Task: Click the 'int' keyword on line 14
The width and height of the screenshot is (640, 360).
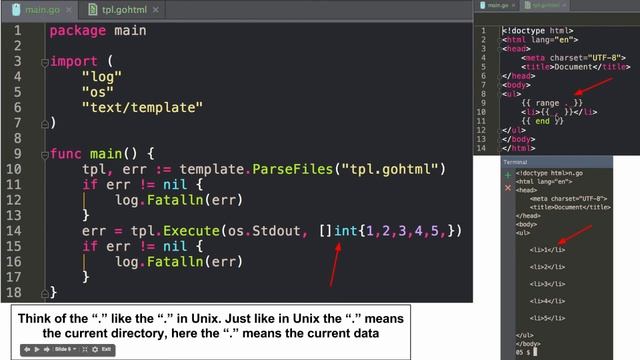Action: click(x=346, y=231)
